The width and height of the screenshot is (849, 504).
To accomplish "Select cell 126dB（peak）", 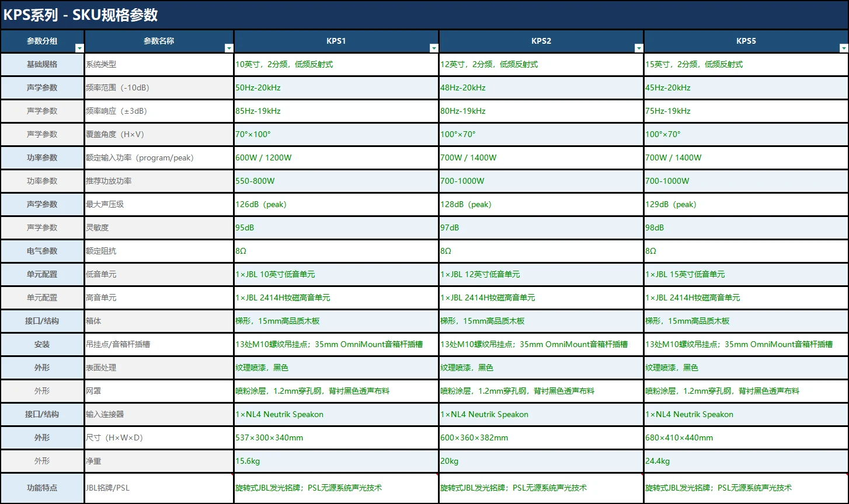I will [x=336, y=205].
